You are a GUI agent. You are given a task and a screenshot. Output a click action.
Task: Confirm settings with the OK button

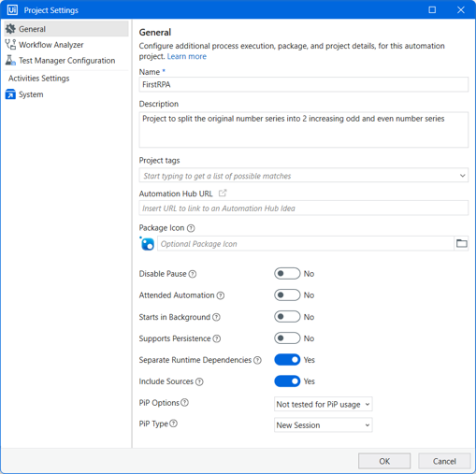pyautogui.click(x=384, y=461)
